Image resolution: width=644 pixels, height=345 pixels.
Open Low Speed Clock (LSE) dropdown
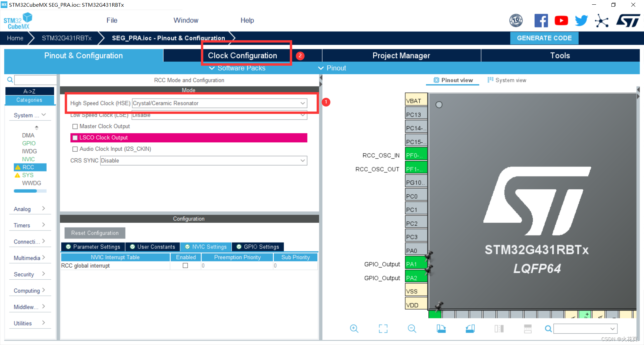coord(219,115)
